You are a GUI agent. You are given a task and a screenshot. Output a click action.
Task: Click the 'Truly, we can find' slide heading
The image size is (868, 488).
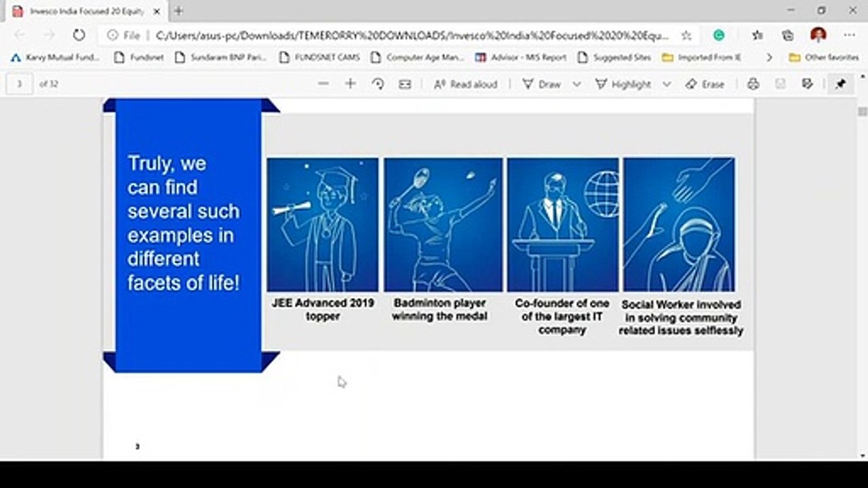pos(184,223)
